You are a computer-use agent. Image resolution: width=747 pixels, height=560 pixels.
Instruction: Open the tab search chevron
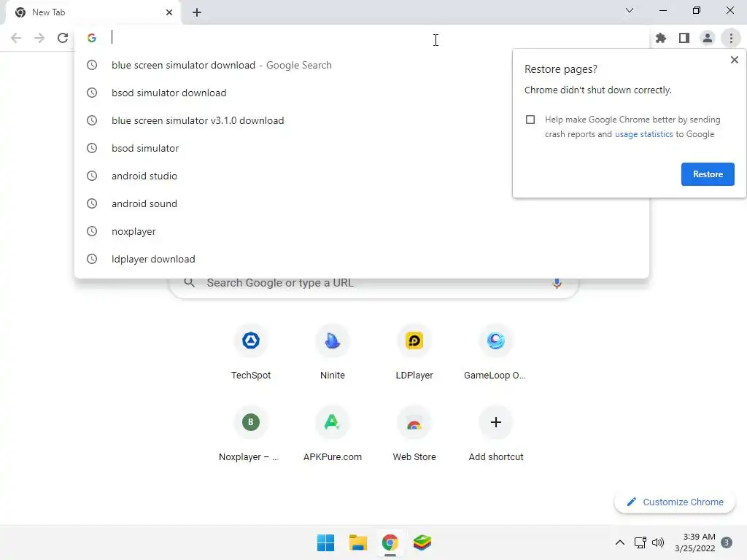point(630,10)
